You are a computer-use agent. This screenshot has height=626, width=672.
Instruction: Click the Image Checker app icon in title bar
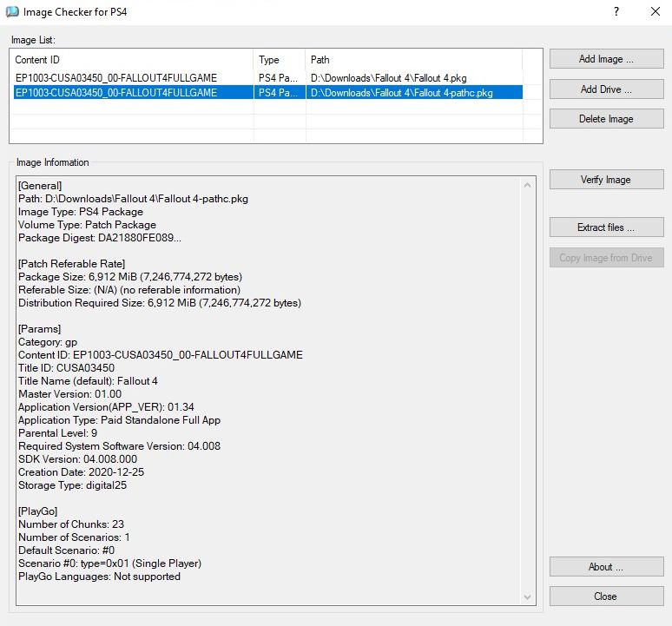[x=12, y=11]
